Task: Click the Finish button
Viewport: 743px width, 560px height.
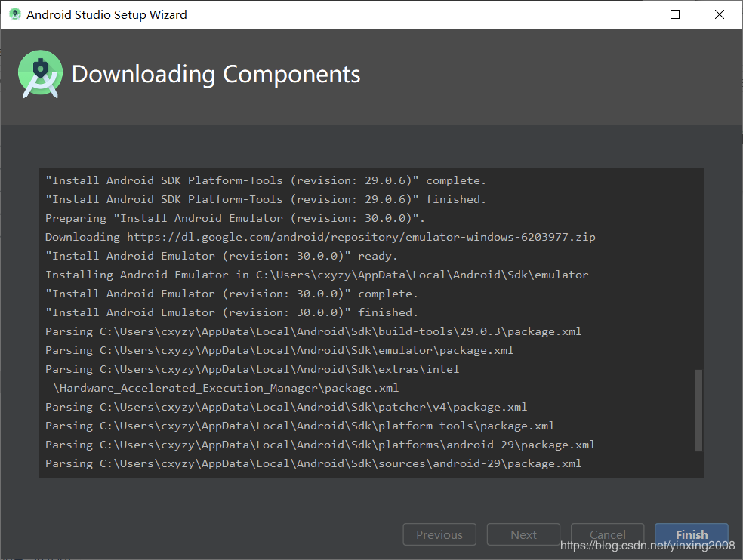Action: click(x=692, y=534)
